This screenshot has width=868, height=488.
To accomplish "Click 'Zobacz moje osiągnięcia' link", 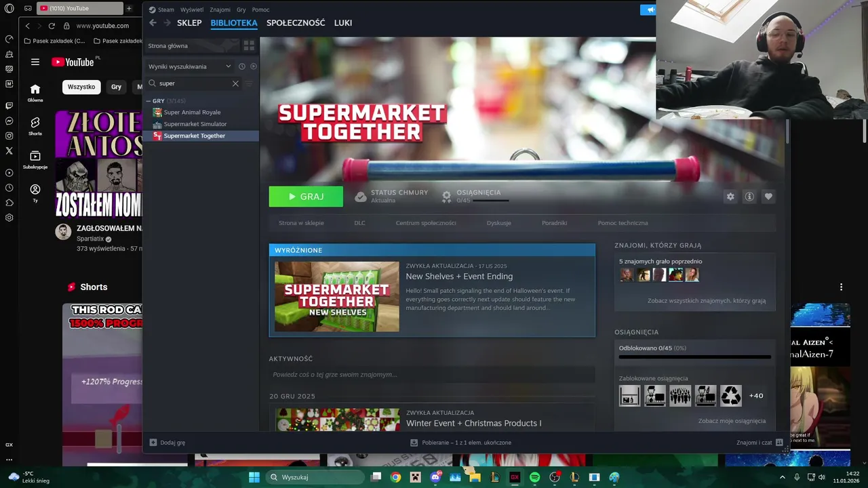I will (732, 421).
